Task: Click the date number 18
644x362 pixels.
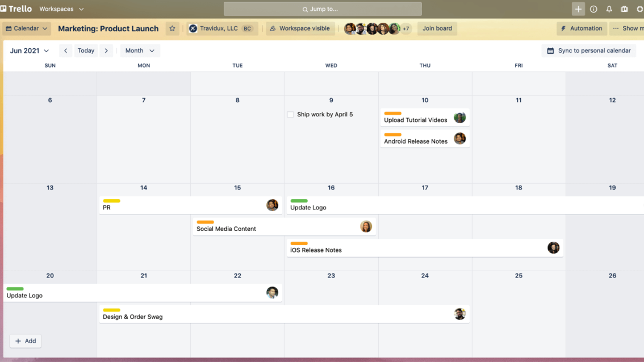Action: click(x=518, y=188)
